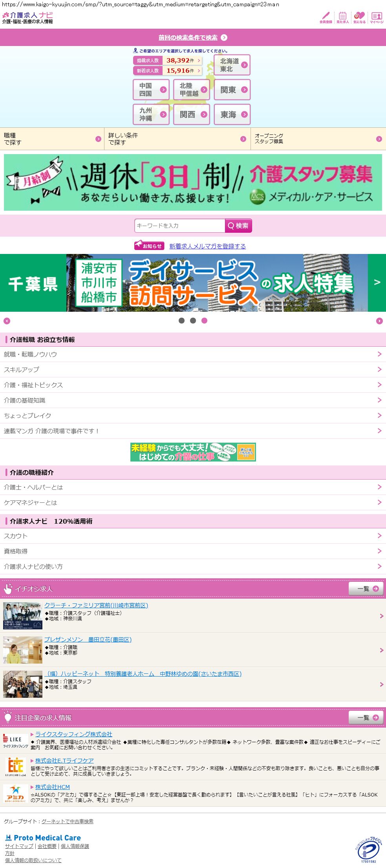386x868 pixels.
Task: Select the second carousel indicator dot
Action: coord(193,321)
